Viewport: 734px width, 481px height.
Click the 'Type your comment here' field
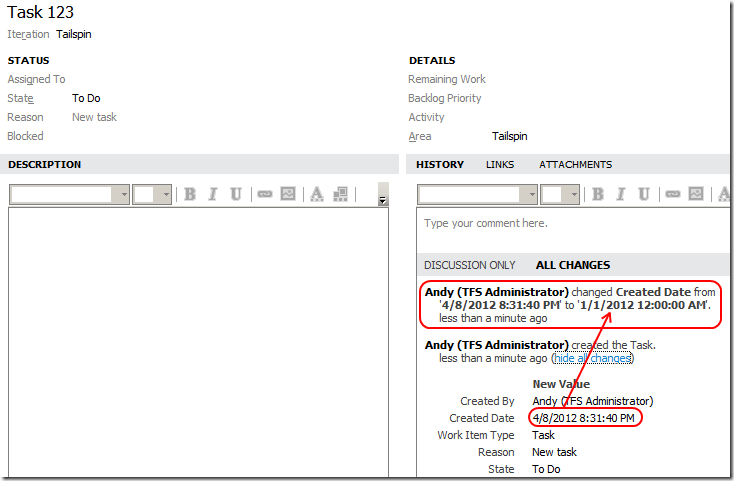pyautogui.click(x=485, y=223)
